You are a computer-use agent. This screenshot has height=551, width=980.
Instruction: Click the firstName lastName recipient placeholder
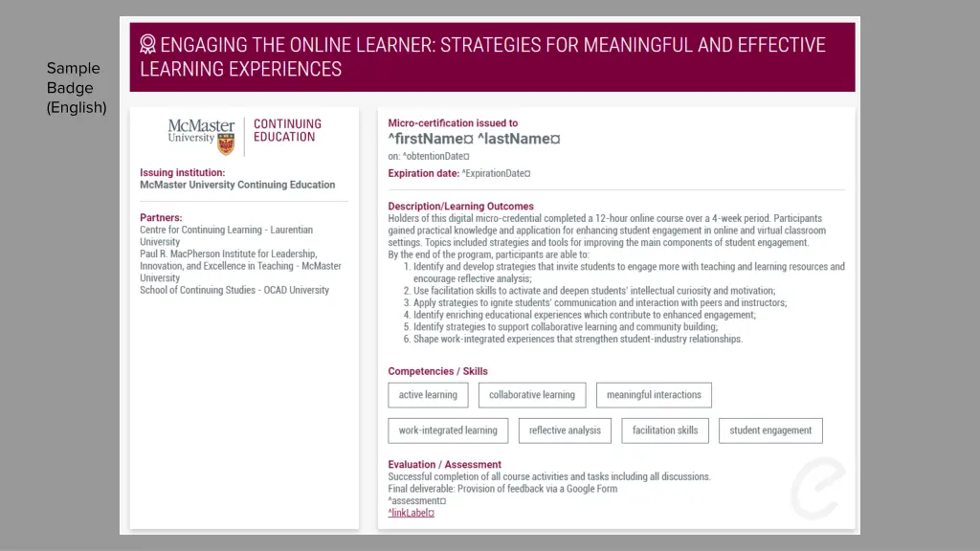pos(474,139)
